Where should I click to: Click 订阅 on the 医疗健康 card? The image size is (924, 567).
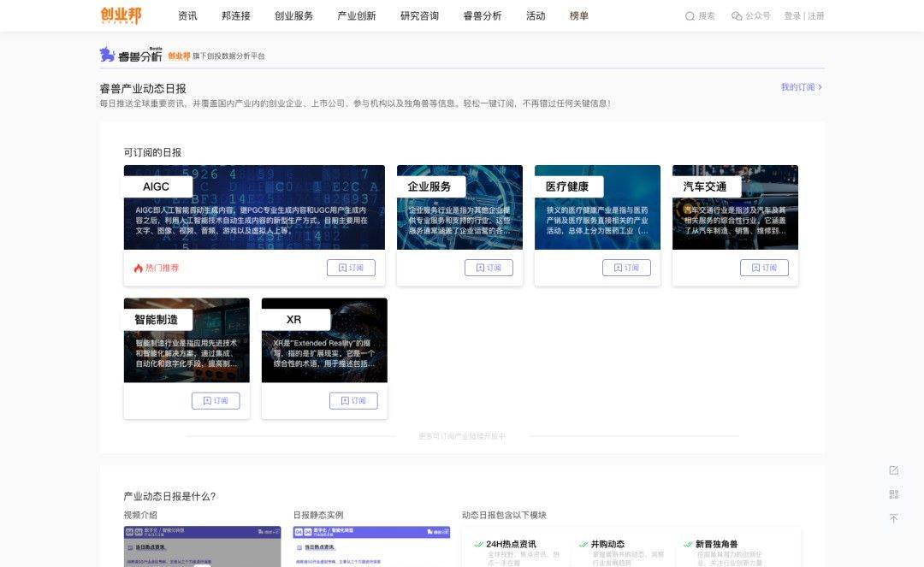click(x=627, y=268)
